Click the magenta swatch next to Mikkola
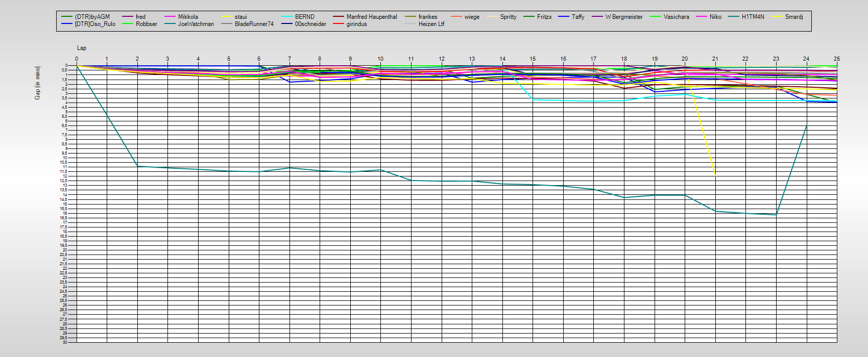The width and height of the screenshot is (868, 357). coord(168,17)
